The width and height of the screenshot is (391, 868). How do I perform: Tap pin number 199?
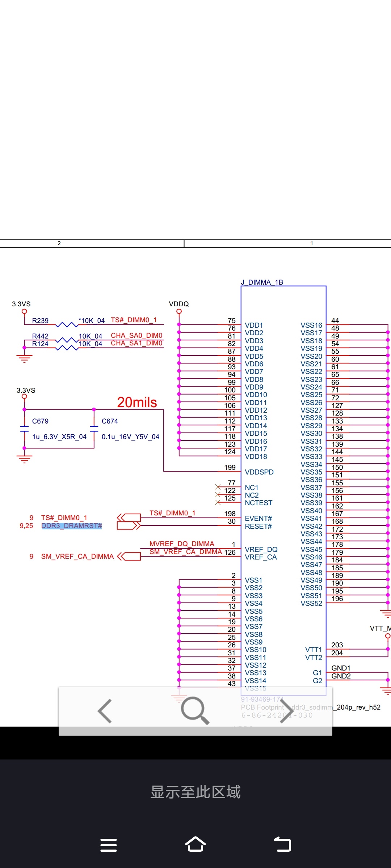click(230, 467)
